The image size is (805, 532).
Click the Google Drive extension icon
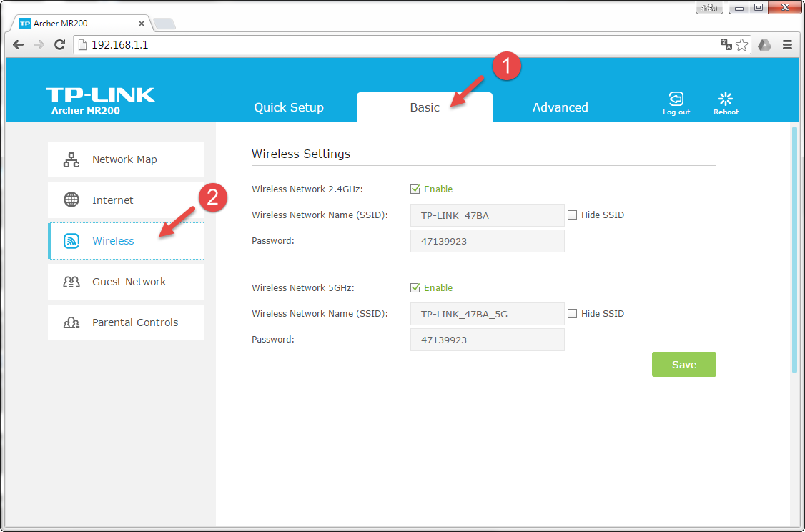click(x=764, y=44)
